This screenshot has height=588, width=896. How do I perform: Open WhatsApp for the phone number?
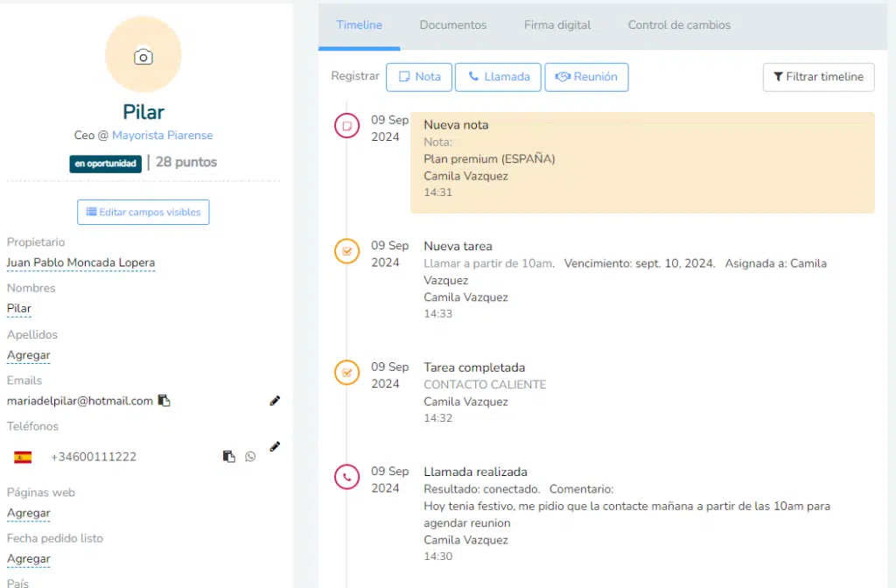(x=250, y=456)
